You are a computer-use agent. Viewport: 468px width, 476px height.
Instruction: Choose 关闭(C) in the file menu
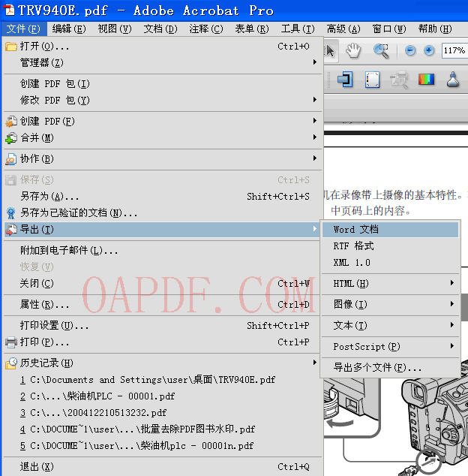163,283
